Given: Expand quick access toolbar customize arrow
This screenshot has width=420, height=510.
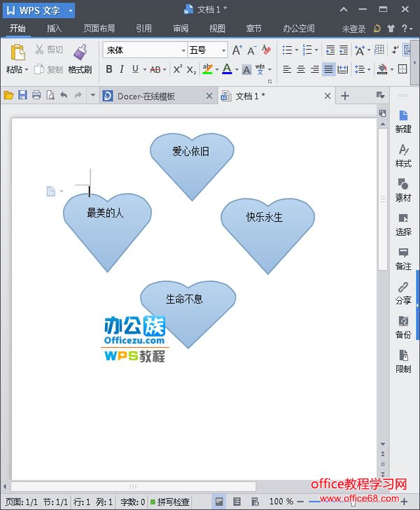Looking at the screenshot, I should pyautogui.click(x=92, y=95).
